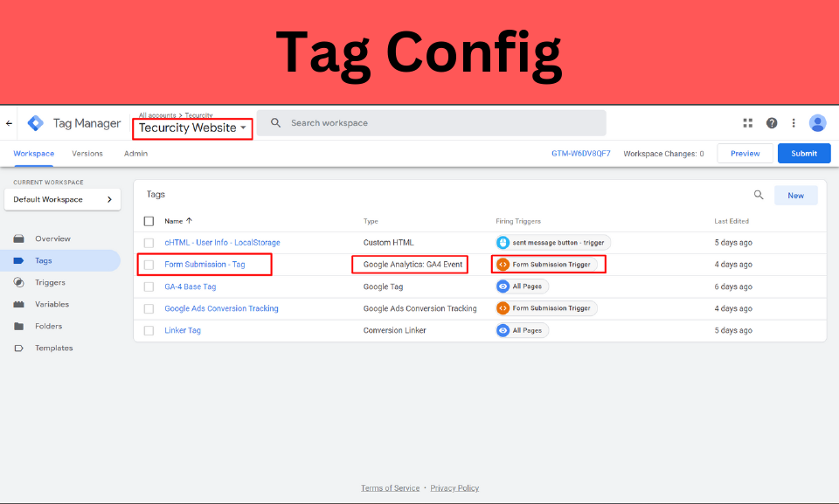The width and height of the screenshot is (839, 504).
Task: Expand the Default Workspace selector chevron
Action: pos(109,199)
